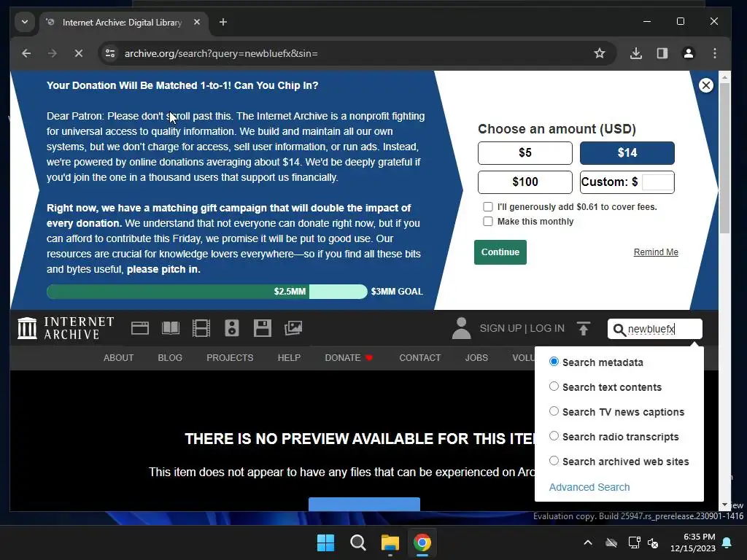Show hidden system tray icons

coord(588,542)
